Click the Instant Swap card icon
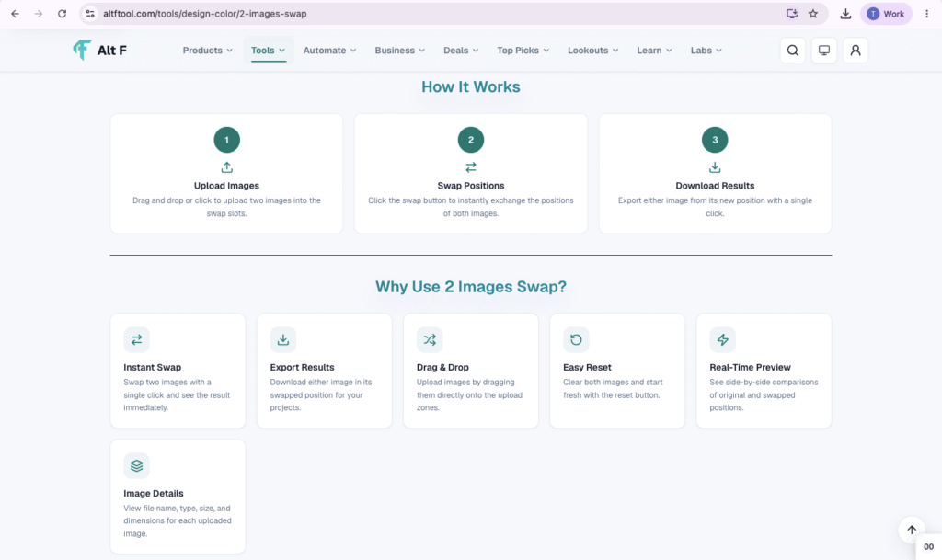 click(x=136, y=339)
